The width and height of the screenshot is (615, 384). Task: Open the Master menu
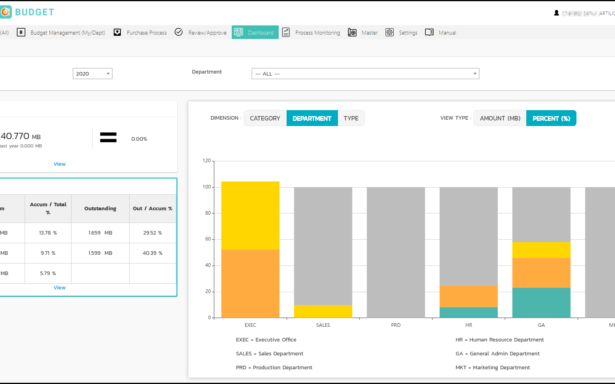point(369,33)
